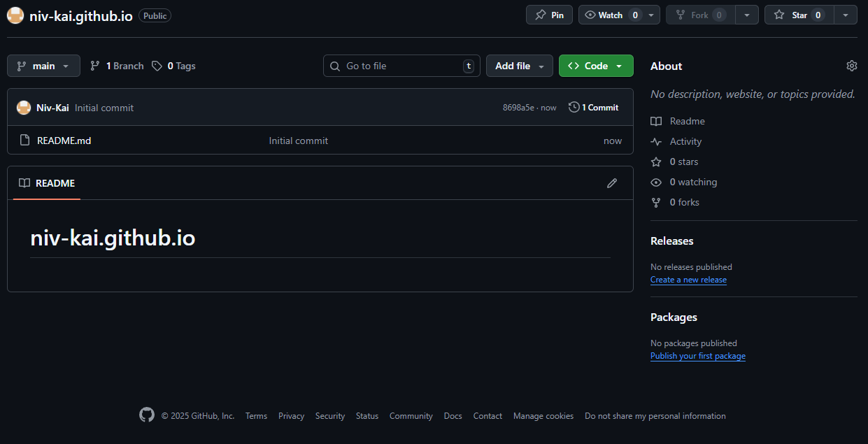Open the Initial commit message in commit bar

click(x=104, y=108)
